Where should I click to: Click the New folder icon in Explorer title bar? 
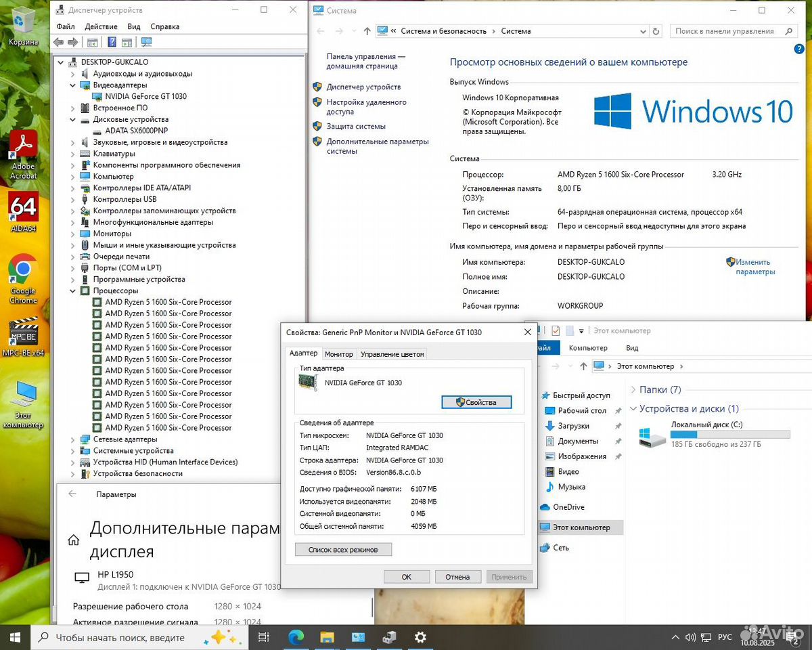(570, 330)
